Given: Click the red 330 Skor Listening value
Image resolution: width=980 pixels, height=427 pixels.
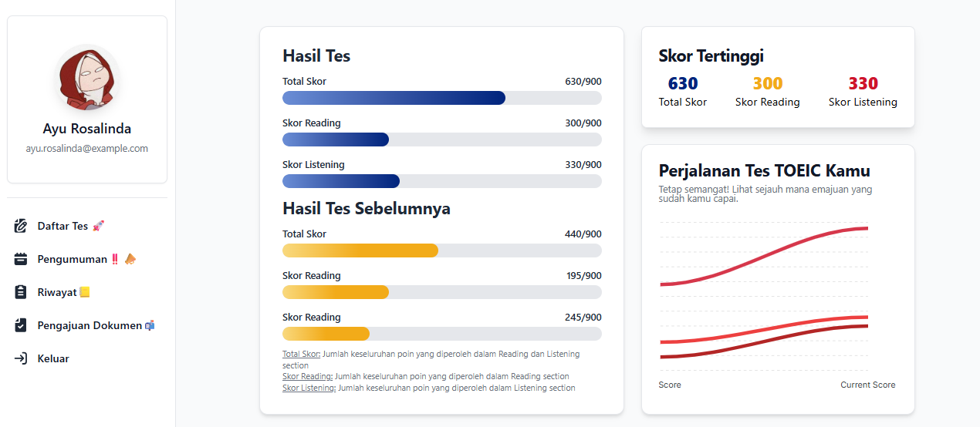Looking at the screenshot, I should (863, 83).
